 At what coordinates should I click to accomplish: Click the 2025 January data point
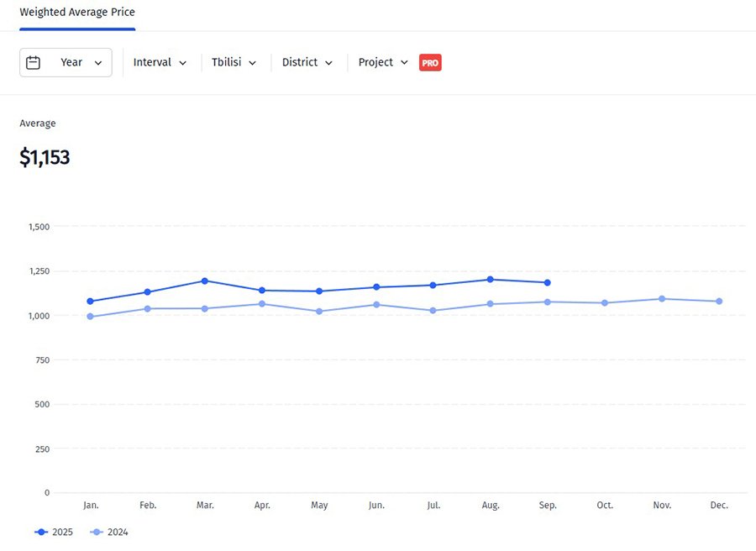pos(91,301)
